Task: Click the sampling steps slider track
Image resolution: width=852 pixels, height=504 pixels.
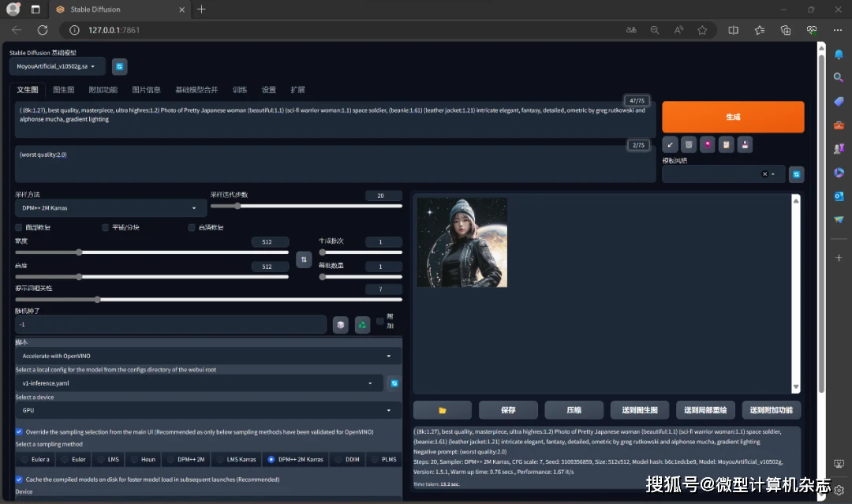Action: coord(306,206)
